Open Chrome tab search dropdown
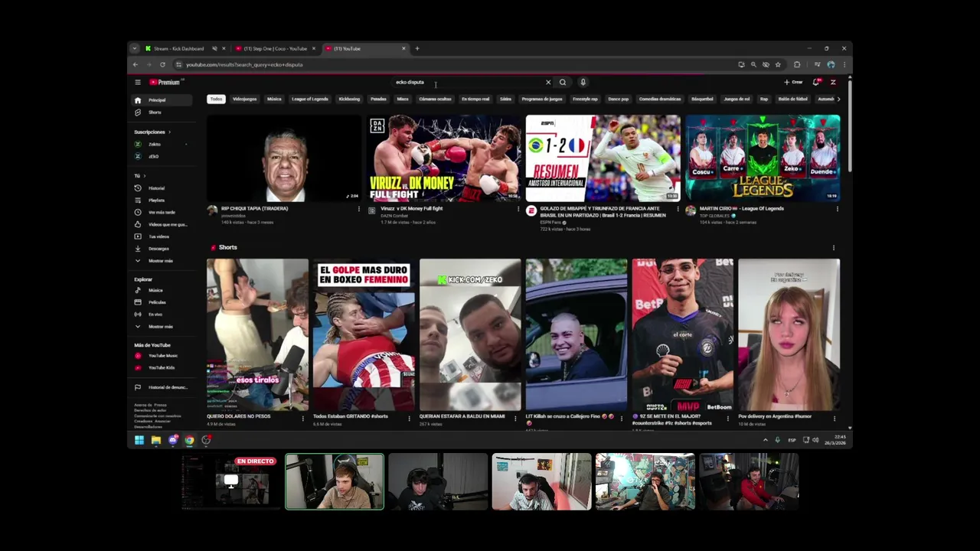The width and height of the screenshot is (980, 551). coord(135,48)
